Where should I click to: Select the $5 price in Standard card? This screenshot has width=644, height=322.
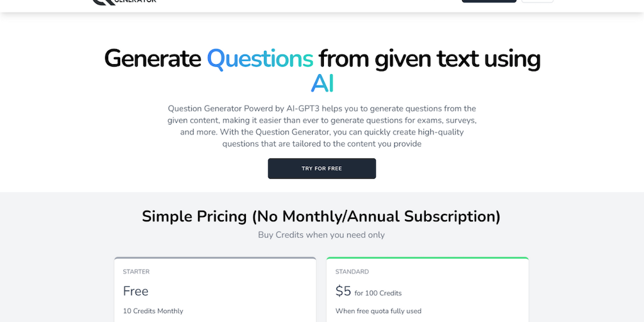click(x=343, y=291)
